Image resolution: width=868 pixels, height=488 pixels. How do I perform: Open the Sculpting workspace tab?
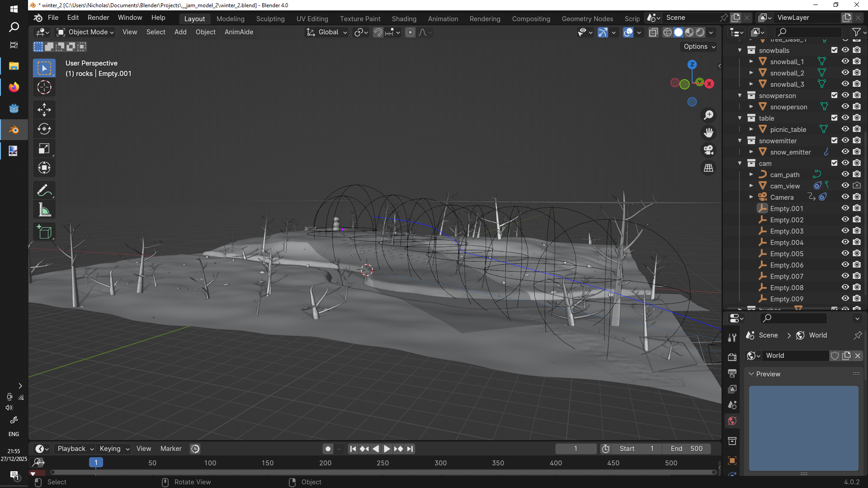pos(270,19)
